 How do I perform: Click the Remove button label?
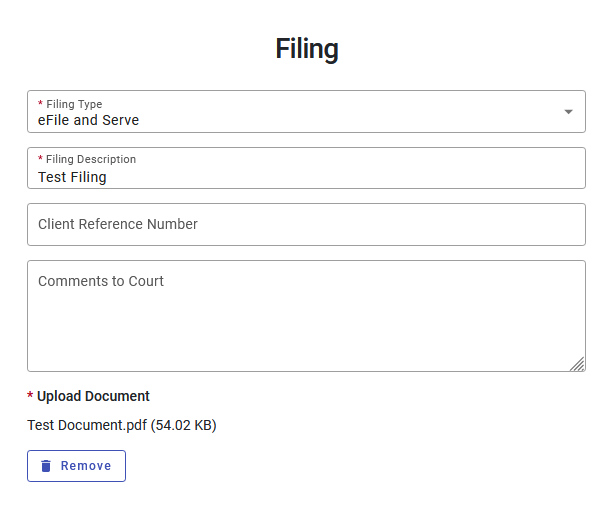coord(86,466)
